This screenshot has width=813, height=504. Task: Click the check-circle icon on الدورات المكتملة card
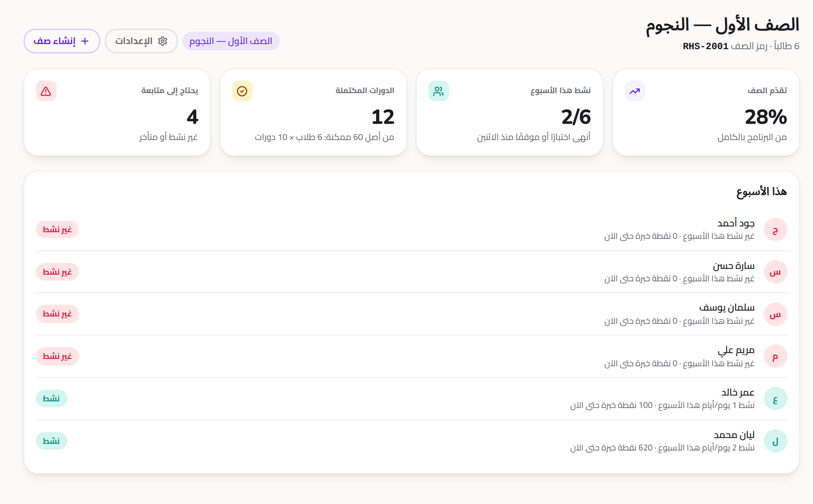(x=242, y=91)
